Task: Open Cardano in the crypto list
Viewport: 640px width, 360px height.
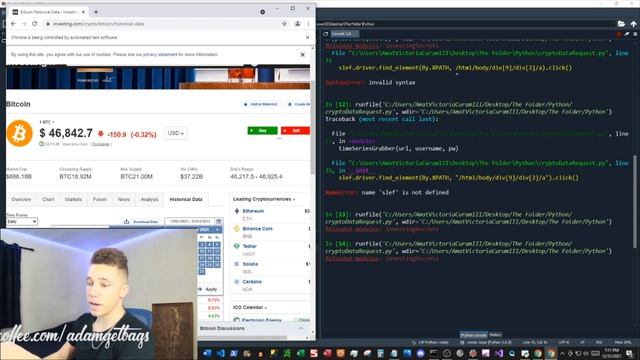Action: pos(252,282)
